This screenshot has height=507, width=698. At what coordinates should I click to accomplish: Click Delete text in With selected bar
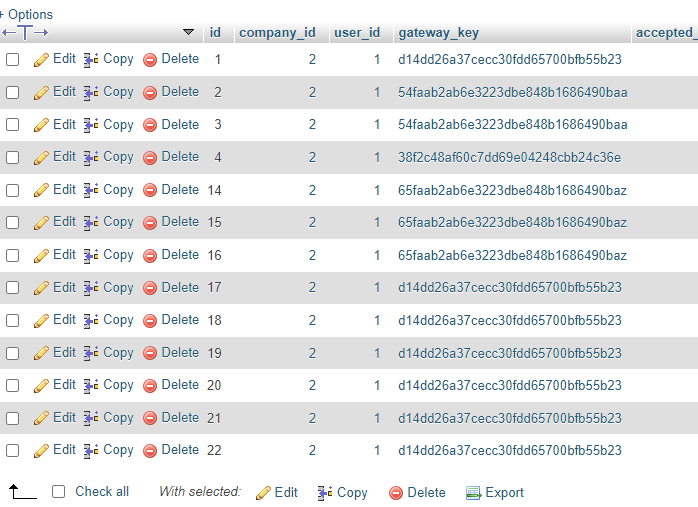pyautogui.click(x=426, y=492)
